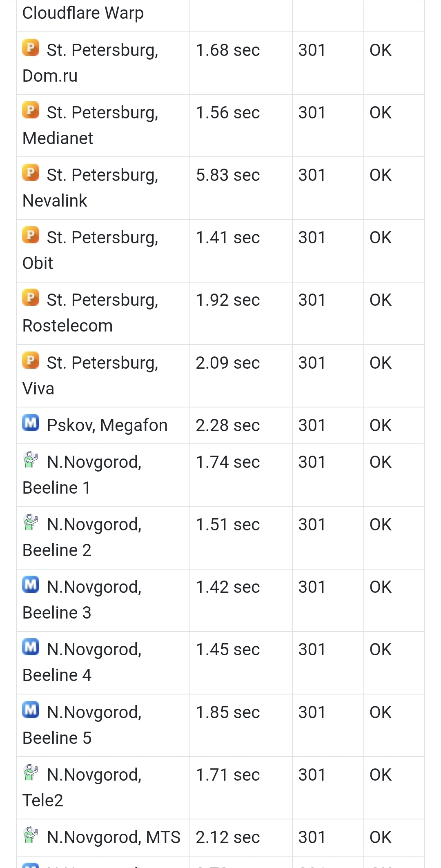Click the green person icon for N.Novgorod, Tele2
This screenshot has height=868, width=441.
click(31, 772)
